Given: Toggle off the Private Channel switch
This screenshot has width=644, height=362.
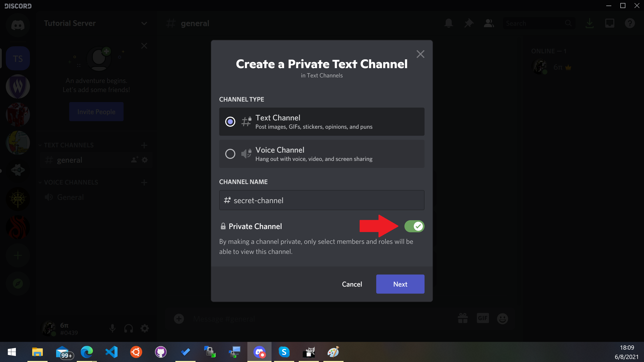Looking at the screenshot, I should click(x=414, y=226).
